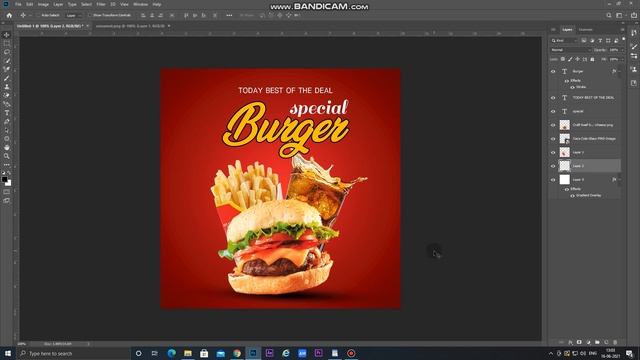Hide the special text layer
The height and width of the screenshot is (360, 640).
click(553, 111)
